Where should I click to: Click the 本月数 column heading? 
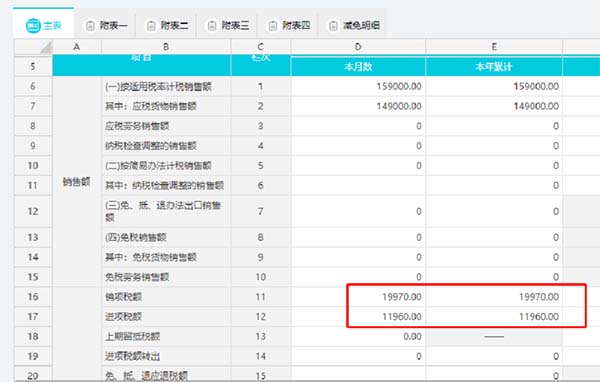(x=358, y=67)
